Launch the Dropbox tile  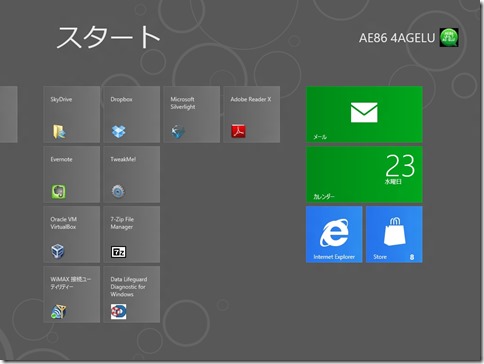pyautogui.click(x=132, y=114)
